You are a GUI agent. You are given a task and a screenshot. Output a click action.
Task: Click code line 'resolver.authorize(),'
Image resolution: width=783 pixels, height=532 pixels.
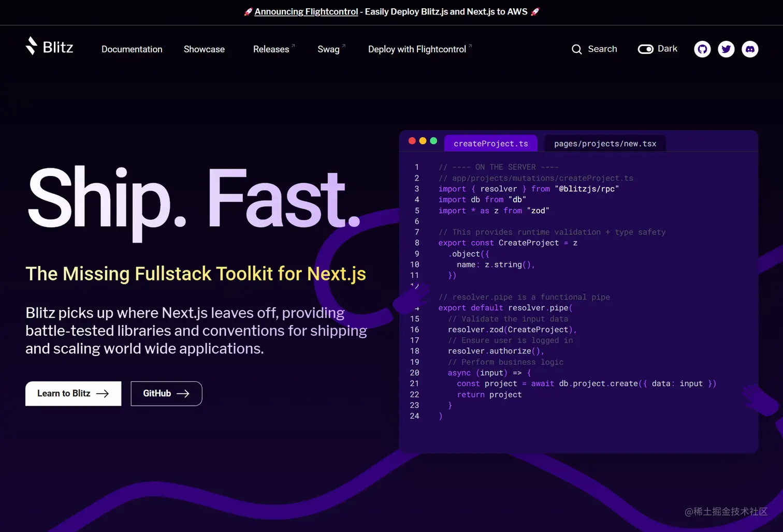coord(496,351)
